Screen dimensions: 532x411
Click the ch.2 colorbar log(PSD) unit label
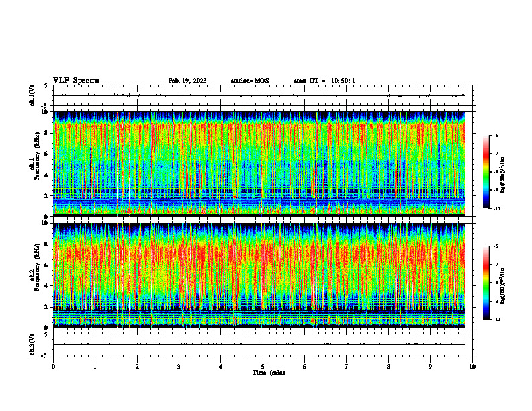coord(504,285)
